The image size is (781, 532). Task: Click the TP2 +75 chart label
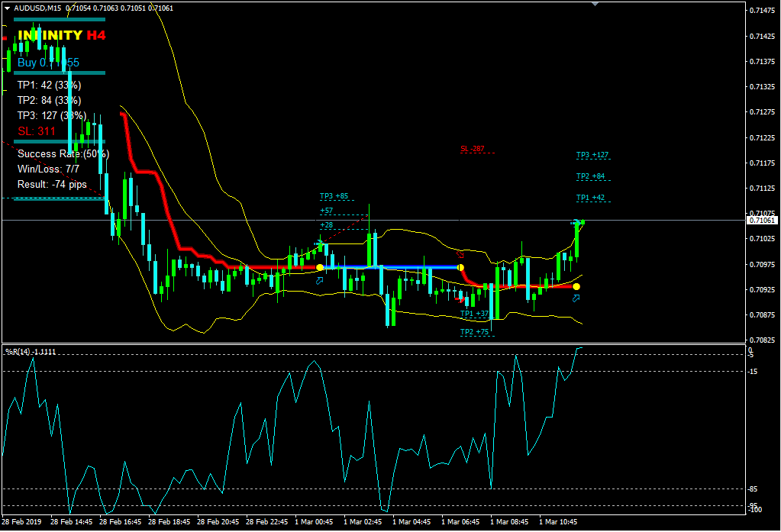pyautogui.click(x=474, y=332)
